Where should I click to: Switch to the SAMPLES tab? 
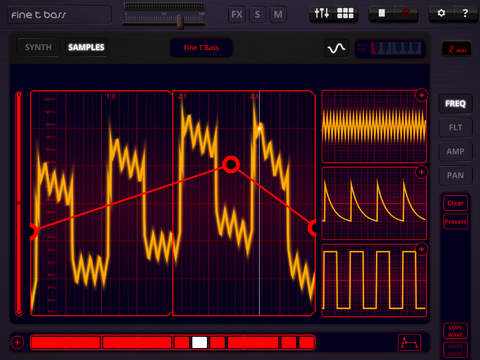[x=86, y=47]
